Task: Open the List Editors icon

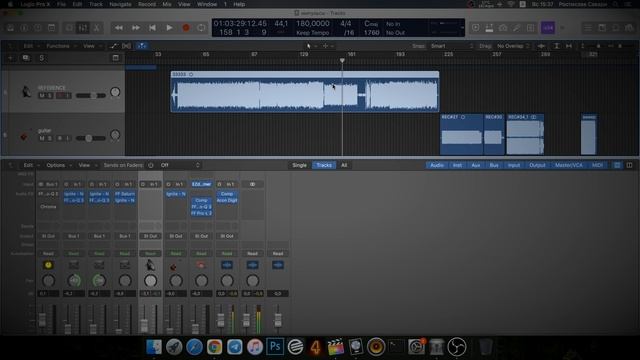Action: pyautogui.click(x=588, y=28)
